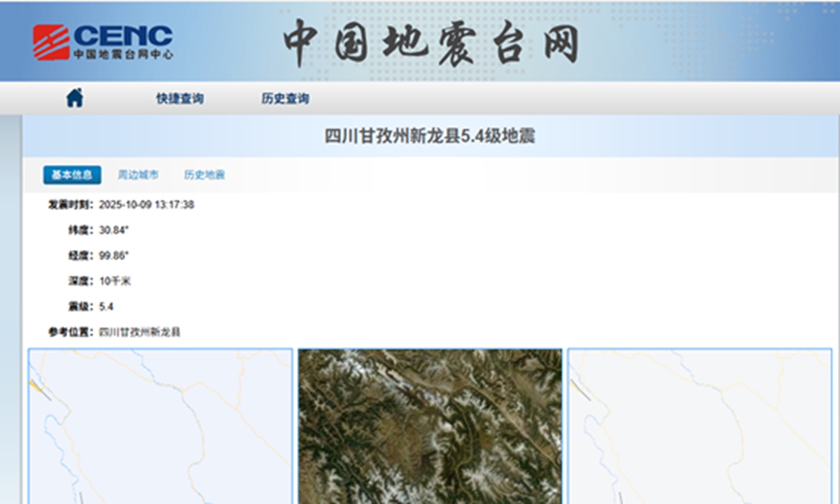
Task: Click the depth value 10千米
Action: coord(114,281)
